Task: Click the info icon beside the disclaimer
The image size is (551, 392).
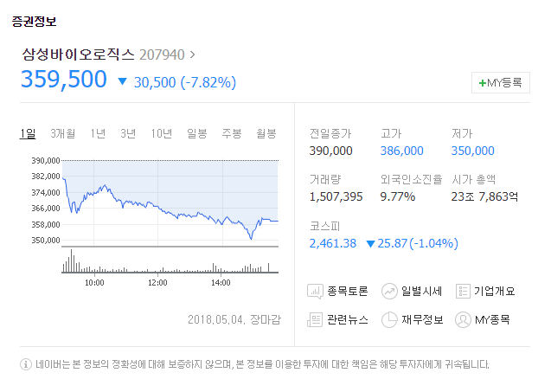Action: click(x=26, y=364)
